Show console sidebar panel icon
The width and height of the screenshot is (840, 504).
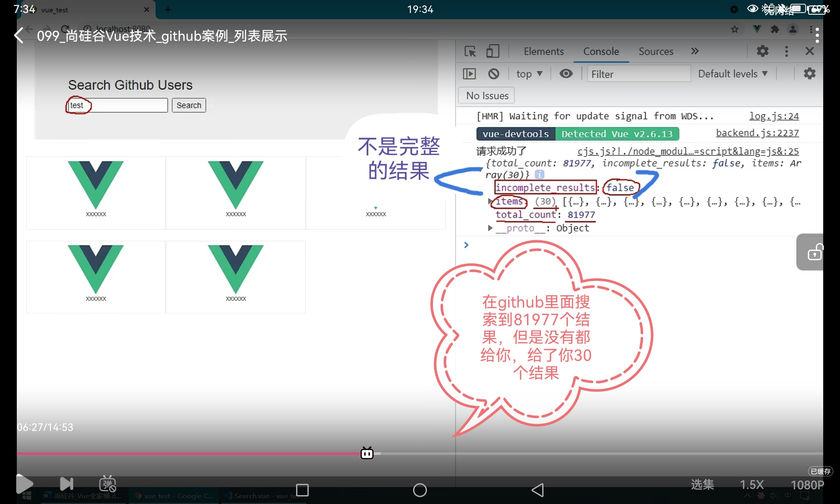(x=469, y=74)
